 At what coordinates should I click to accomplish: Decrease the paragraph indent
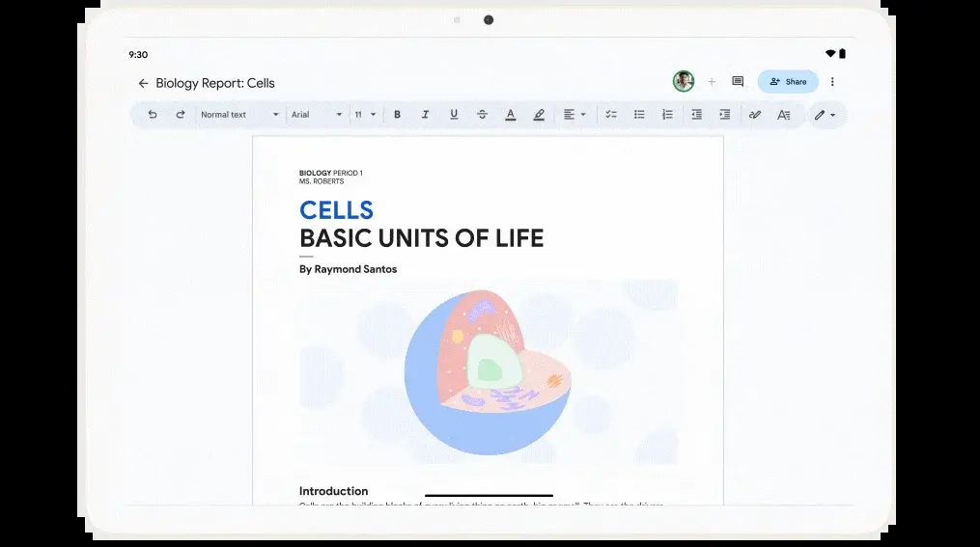pos(696,115)
